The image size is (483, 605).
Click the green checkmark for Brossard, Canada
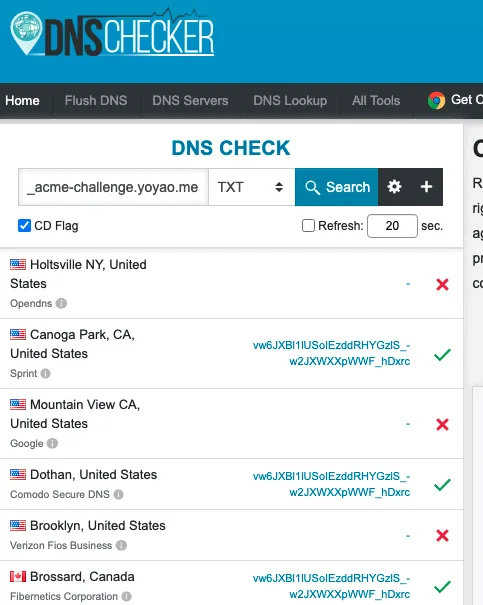coord(442,586)
